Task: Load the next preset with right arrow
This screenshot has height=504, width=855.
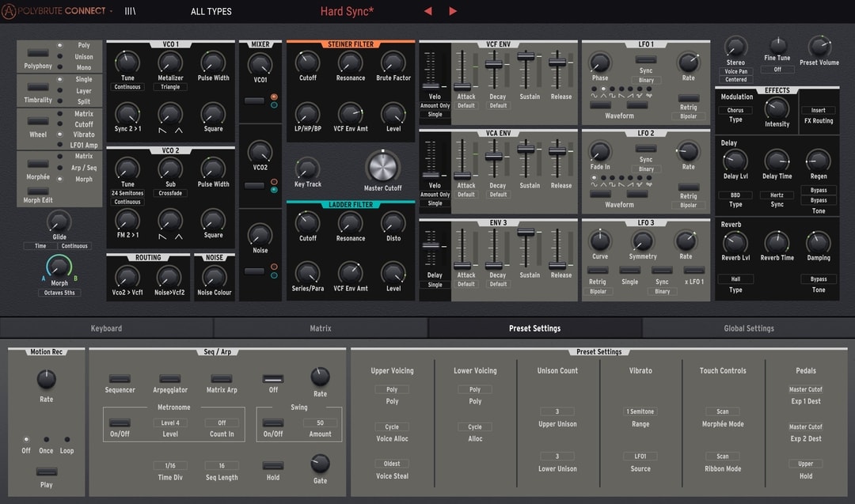Action: 453,11
